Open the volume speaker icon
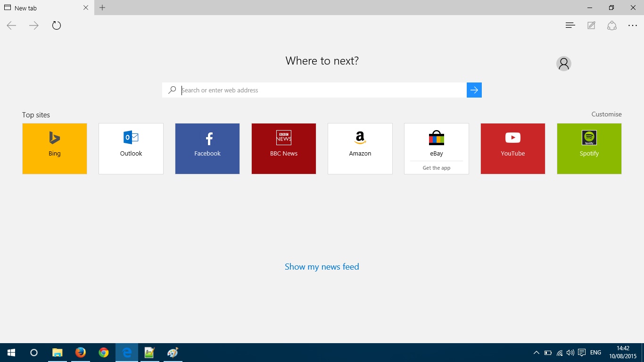Screen dimensions: 644x362 570,353
